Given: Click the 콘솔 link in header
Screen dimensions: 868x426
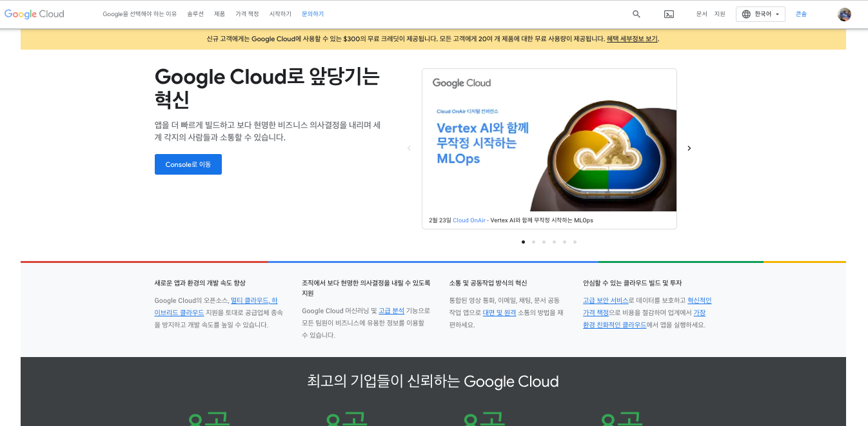Looking at the screenshot, I should (x=801, y=14).
